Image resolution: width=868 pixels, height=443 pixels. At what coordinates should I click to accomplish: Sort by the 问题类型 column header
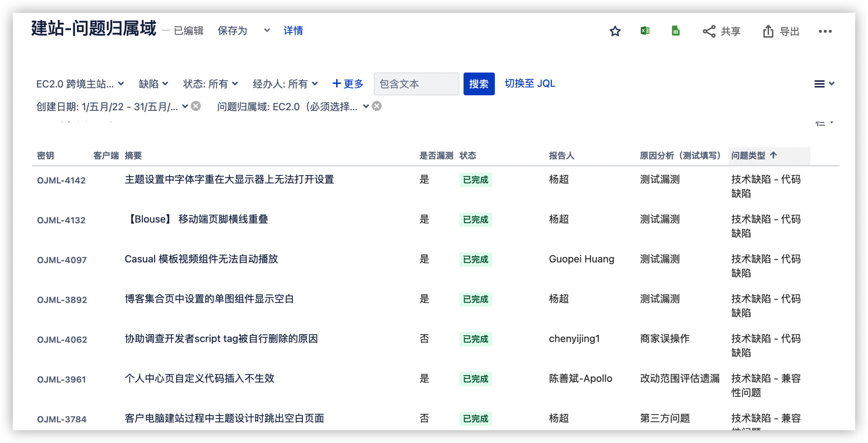[748, 155]
